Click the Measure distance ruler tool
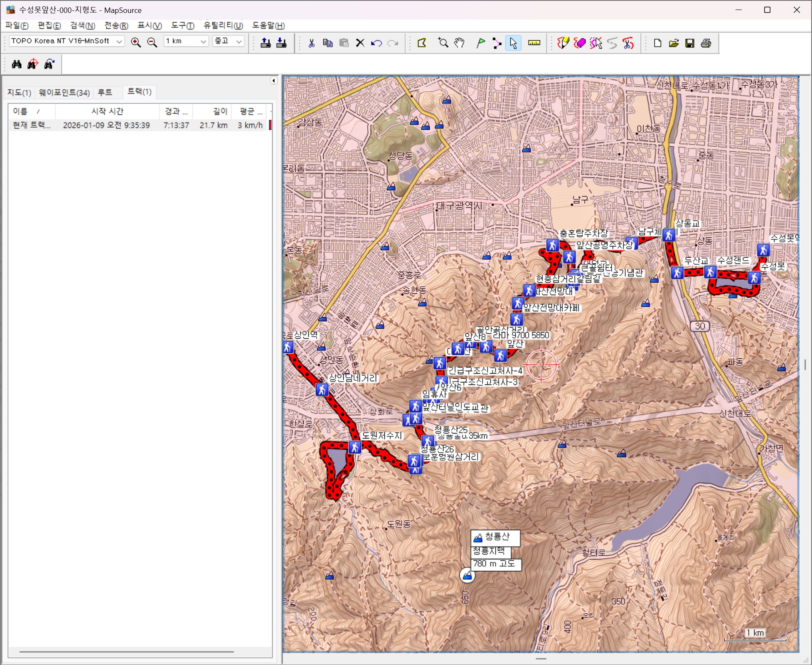The width and height of the screenshot is (812, 665). (534, 43)
